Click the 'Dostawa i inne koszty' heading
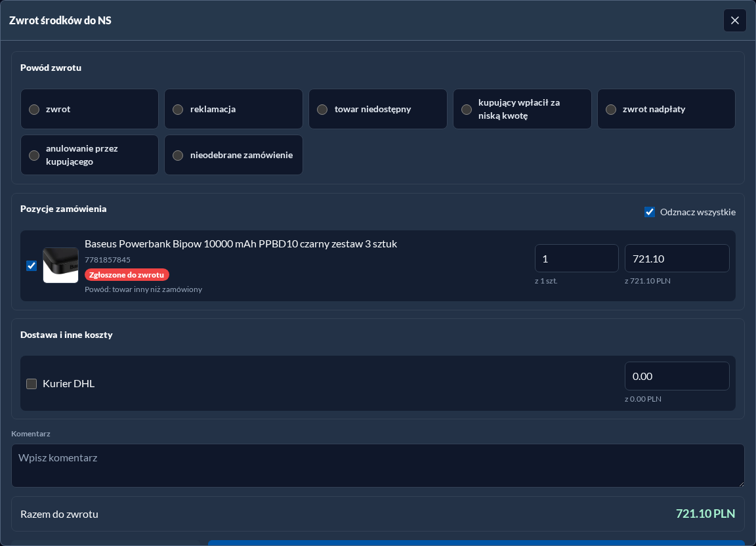756x546 pixels. (66, 335)
